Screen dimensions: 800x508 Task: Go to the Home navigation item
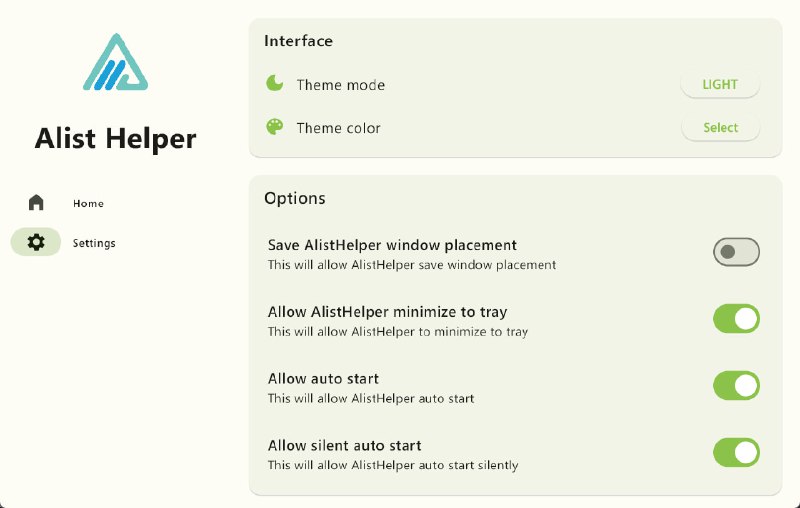click(x=88, y=204)
